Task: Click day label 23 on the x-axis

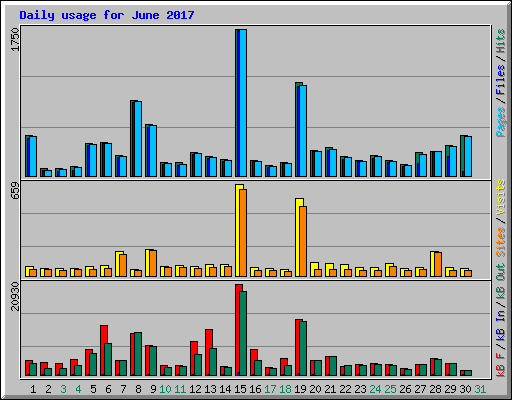Action: 360,389
